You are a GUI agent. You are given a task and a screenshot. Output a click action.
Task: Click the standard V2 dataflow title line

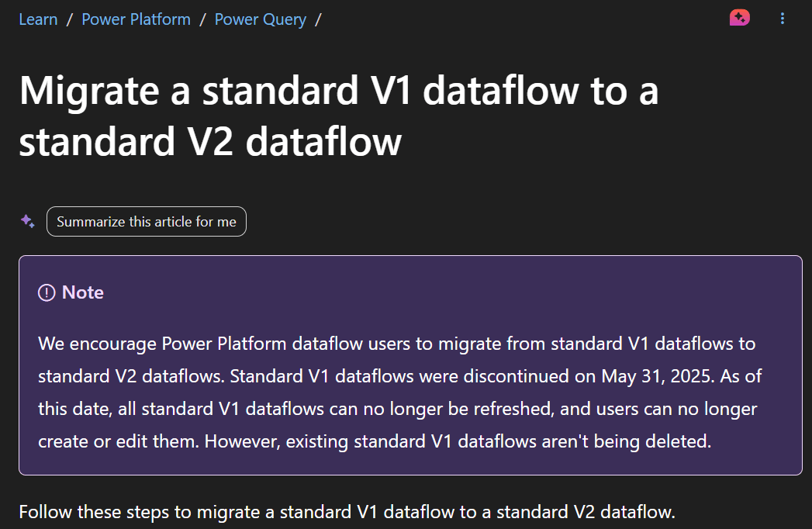point(210,141)
